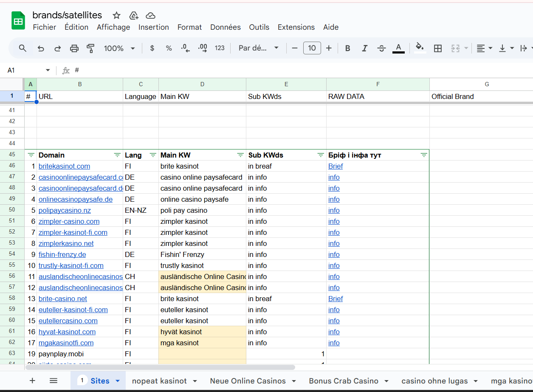
Task: Toggle Strikethrough formatting
Action: point(381,48)
